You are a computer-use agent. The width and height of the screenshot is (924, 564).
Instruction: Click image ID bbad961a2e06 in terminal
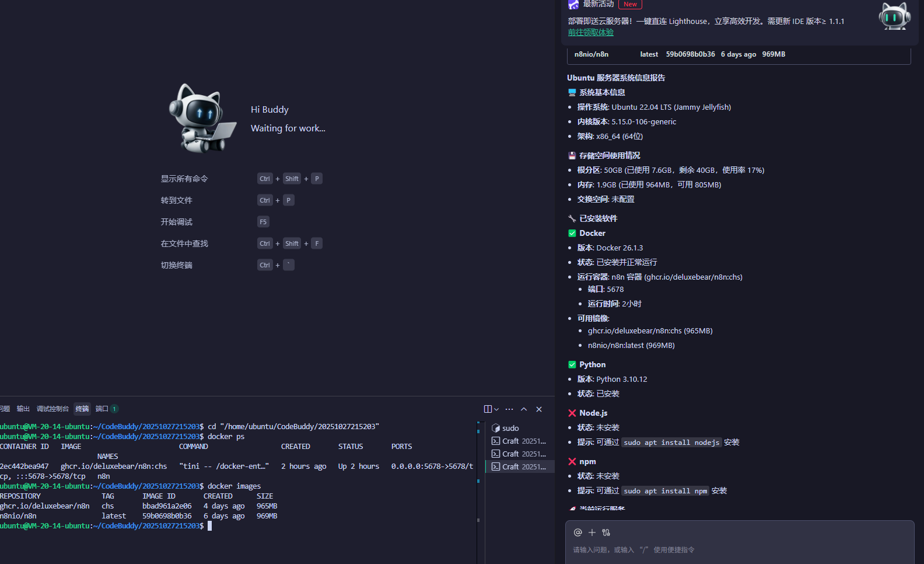[x=167, y=506]
